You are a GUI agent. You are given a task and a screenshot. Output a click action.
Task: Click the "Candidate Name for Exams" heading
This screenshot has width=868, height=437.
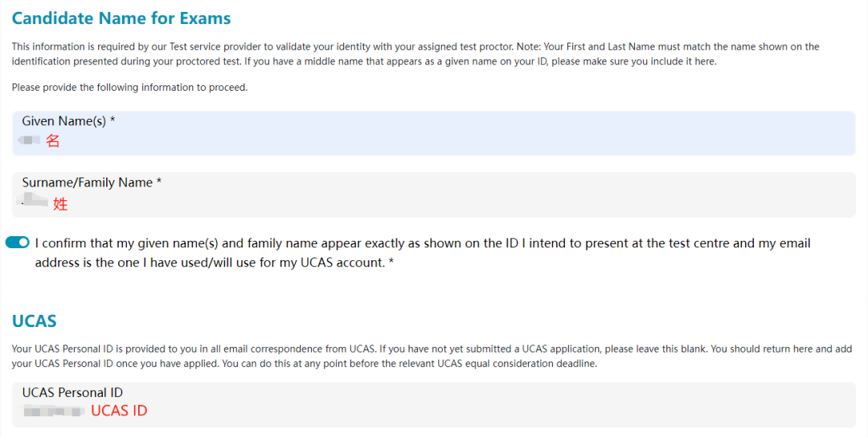[121, 18]
